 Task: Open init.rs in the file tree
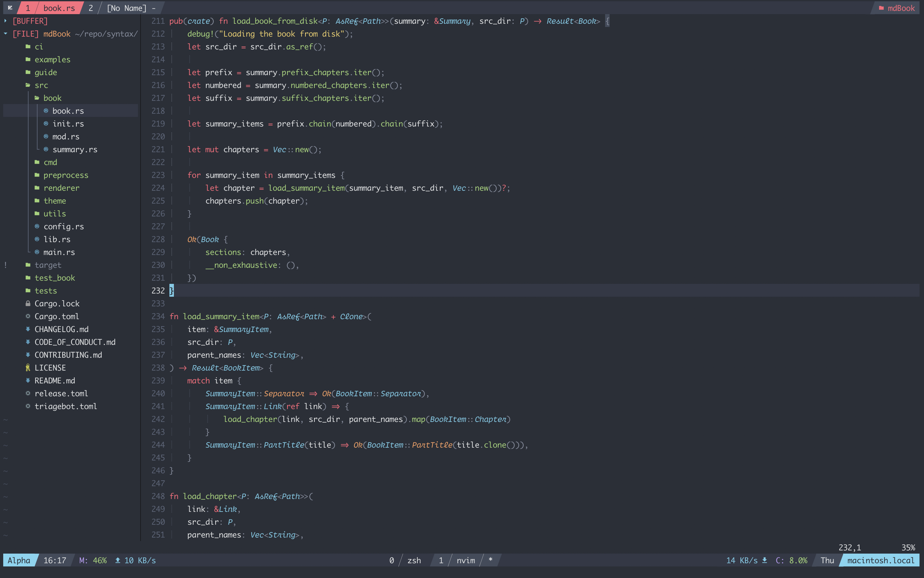[68, 124]
